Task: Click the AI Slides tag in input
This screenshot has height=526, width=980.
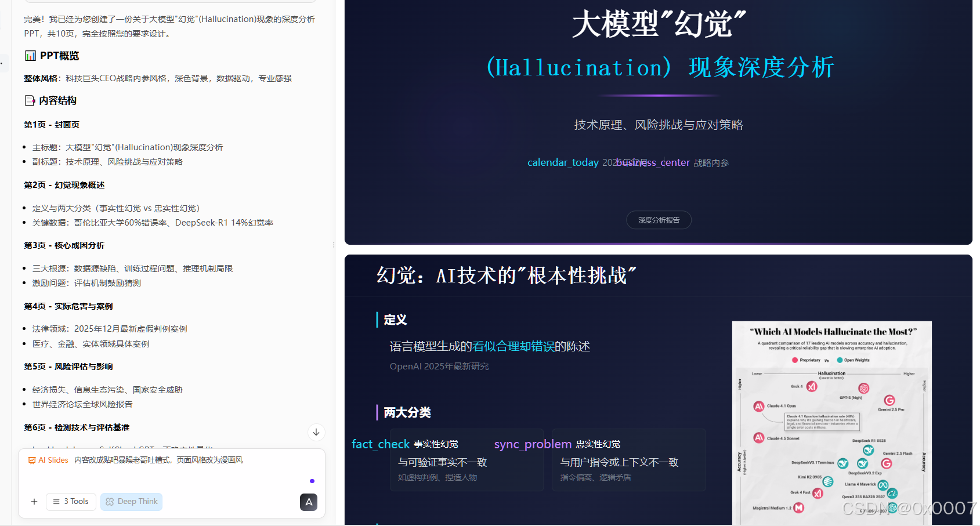Action: point(48,460)
